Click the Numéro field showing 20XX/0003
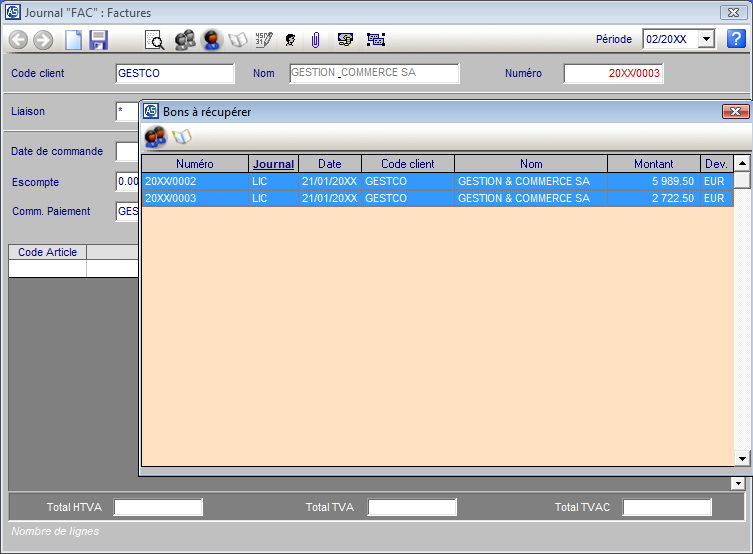 click(x=613, y=73)
